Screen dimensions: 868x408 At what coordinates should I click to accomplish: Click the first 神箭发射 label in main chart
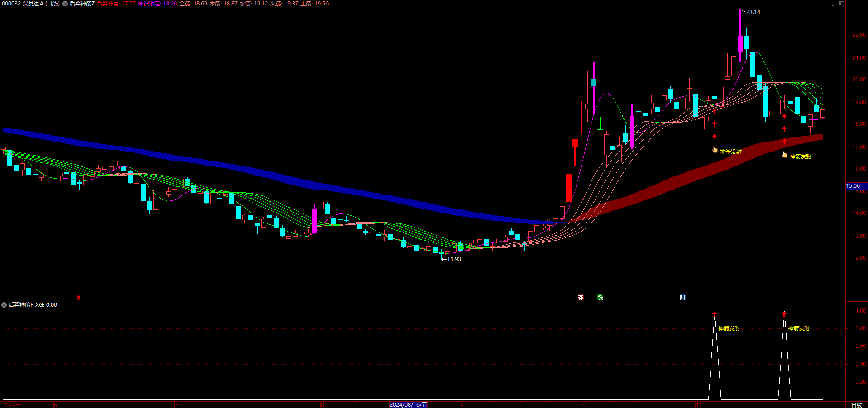click(x=731, y=152)
